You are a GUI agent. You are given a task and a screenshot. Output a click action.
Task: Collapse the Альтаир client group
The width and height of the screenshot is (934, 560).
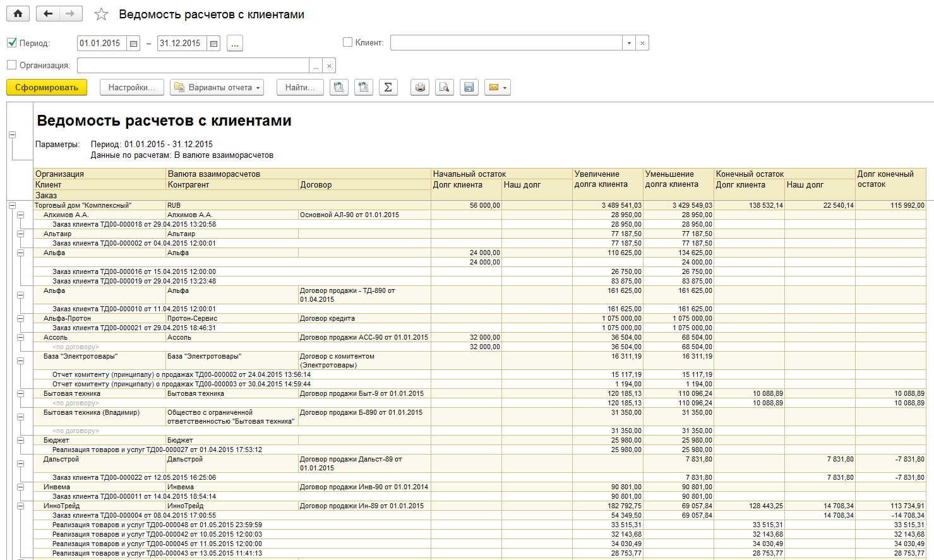(21, 234)
